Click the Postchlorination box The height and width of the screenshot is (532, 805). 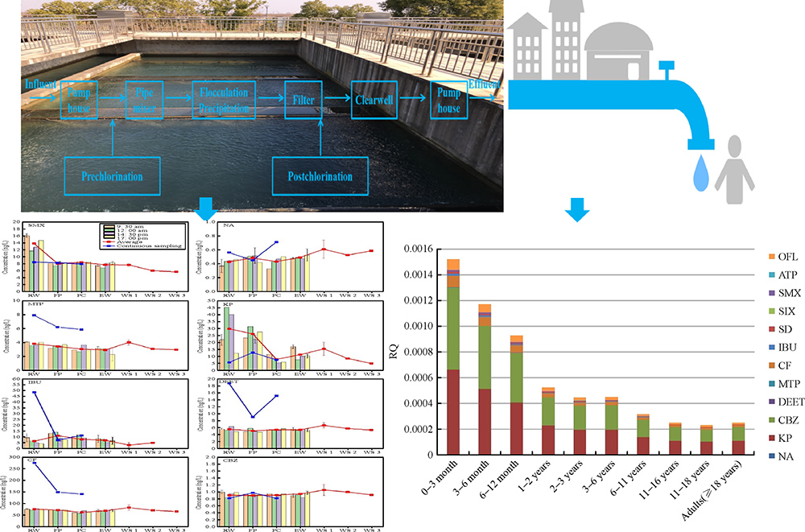tap(320, 174)
